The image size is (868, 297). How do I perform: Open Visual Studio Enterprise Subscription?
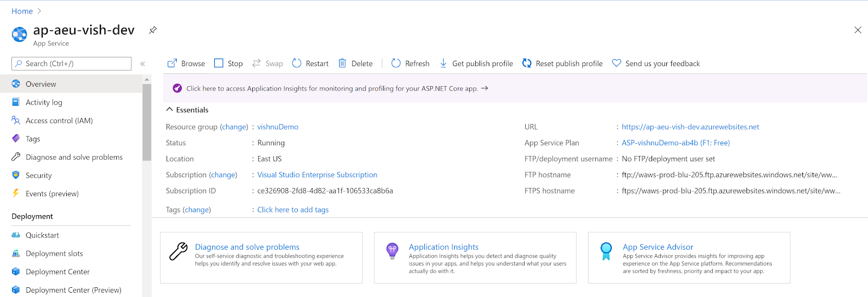pyautogui.click(x=317, y=175)
